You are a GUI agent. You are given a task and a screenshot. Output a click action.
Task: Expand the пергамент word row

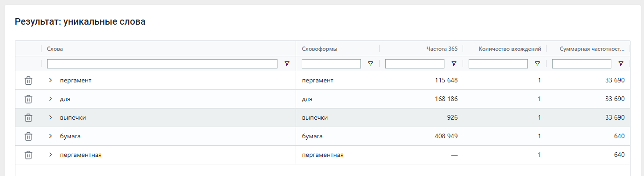pos(50,80)
